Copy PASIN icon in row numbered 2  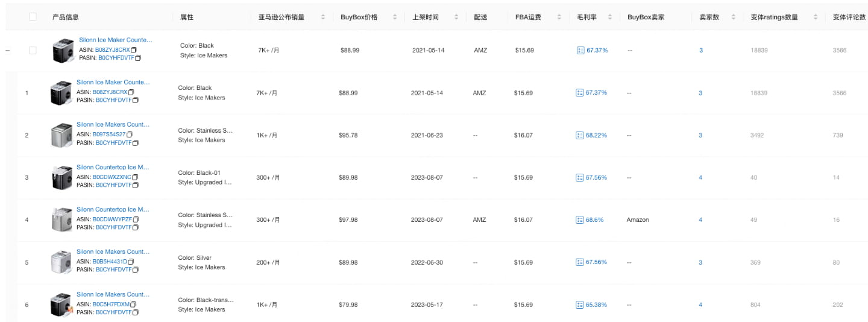coord(136,143)
